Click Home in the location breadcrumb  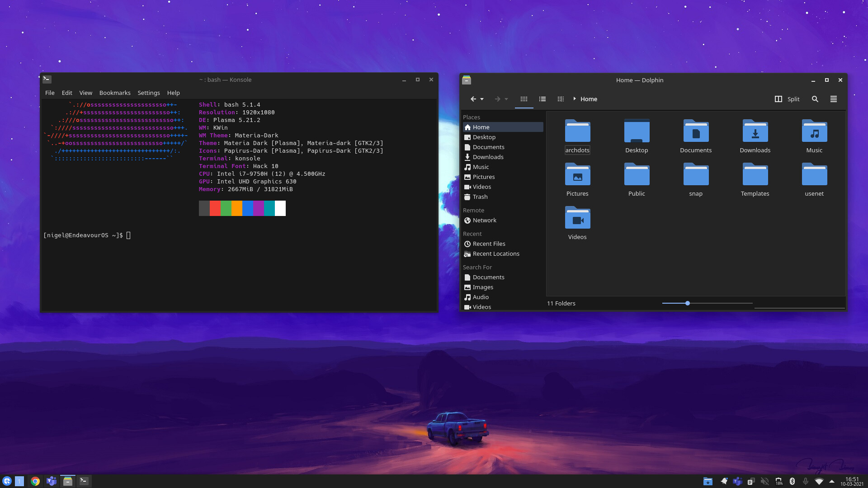(589, 99)
